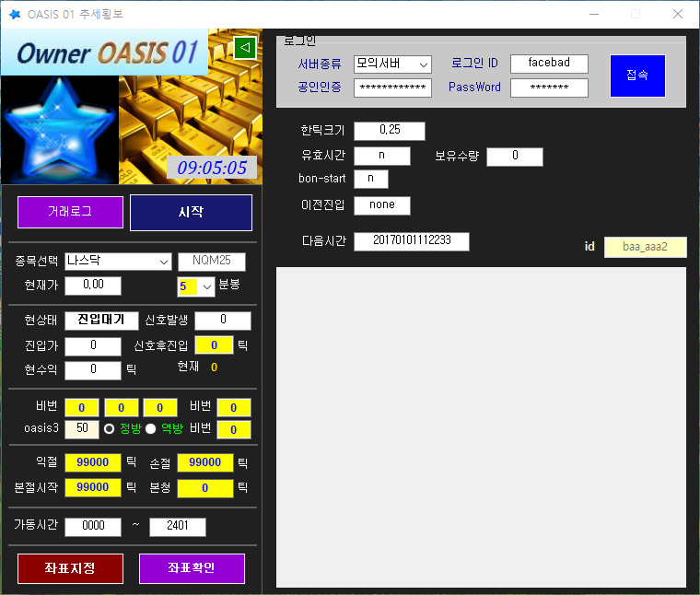Click the 현상태 진입대기 status field
The width and height of the screenshot is (700, 595).
pyautogui.click(x=102, y=321)
